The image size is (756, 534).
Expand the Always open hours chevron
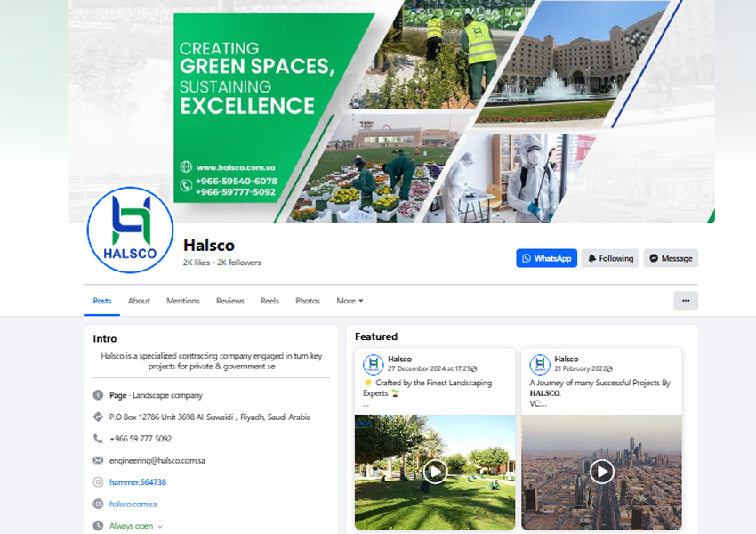pyautogui.click(x=161, y=526)
